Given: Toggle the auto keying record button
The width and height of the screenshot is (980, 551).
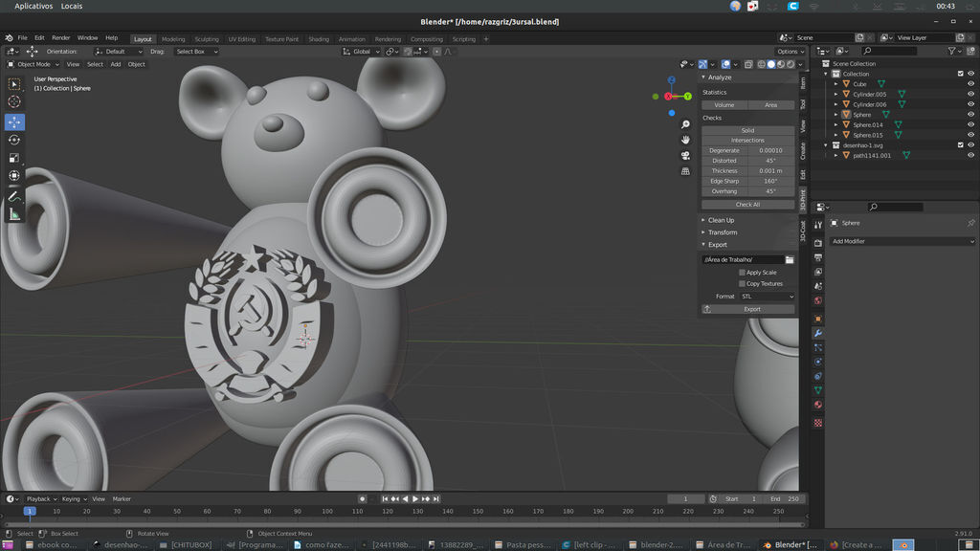Looking at the screenshot, I should tap(362, 499).
